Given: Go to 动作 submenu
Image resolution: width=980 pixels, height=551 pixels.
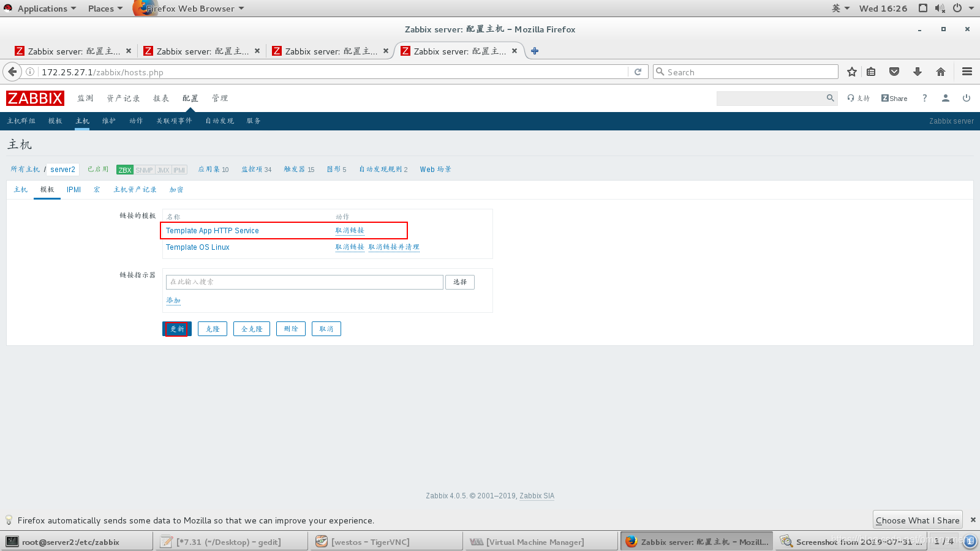Looking at the screenshot, I should pyautogui.click(x=136, y=121).
